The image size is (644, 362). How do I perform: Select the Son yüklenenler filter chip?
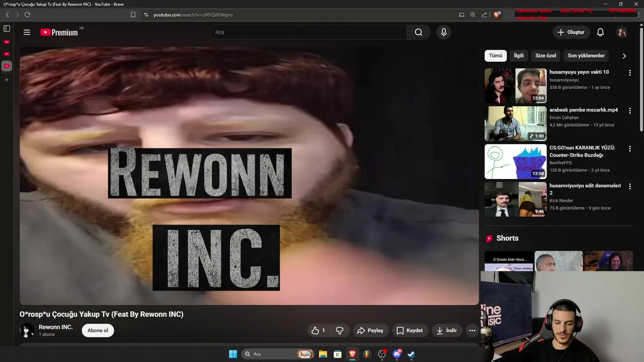(x=586, y=56)
